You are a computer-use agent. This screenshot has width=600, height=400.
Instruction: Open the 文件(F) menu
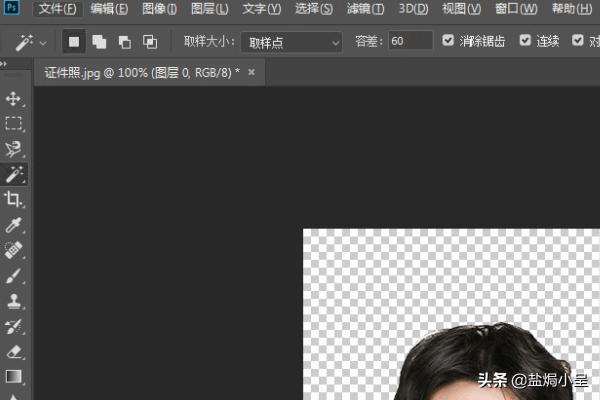(57, 9)
